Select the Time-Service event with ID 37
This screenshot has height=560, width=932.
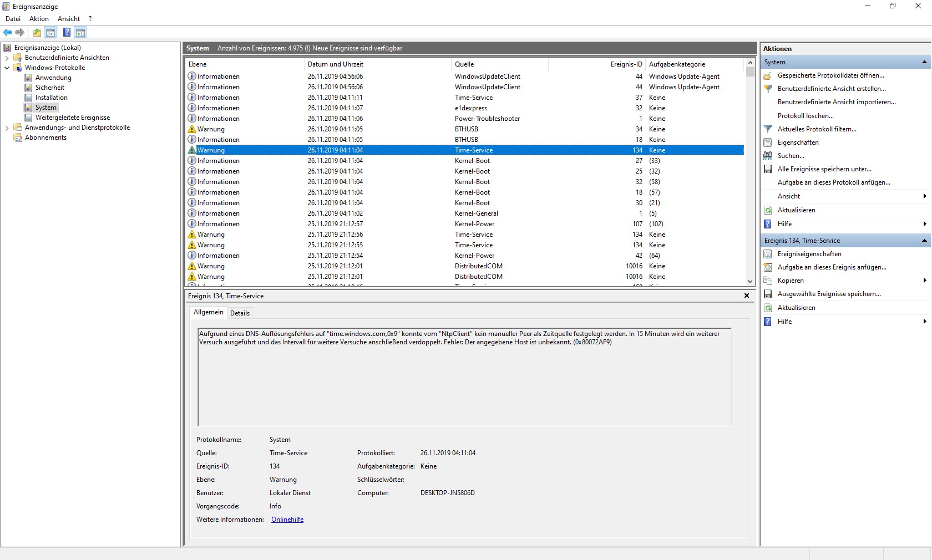pos(465,98)
